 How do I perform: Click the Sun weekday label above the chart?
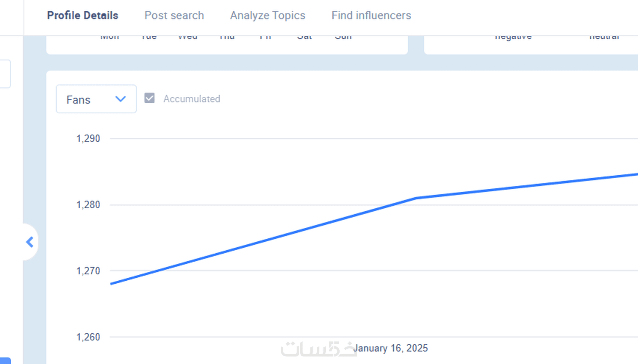click(x=343, y=38)
